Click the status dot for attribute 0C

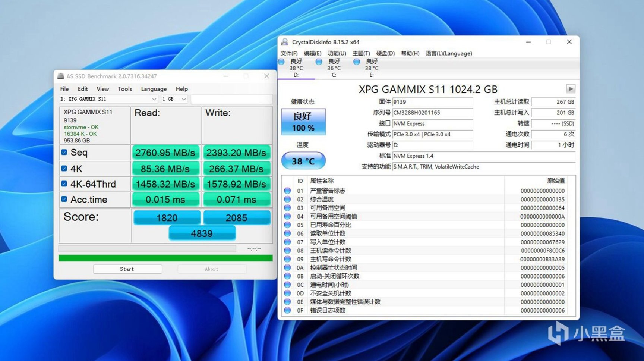(287, 285)
